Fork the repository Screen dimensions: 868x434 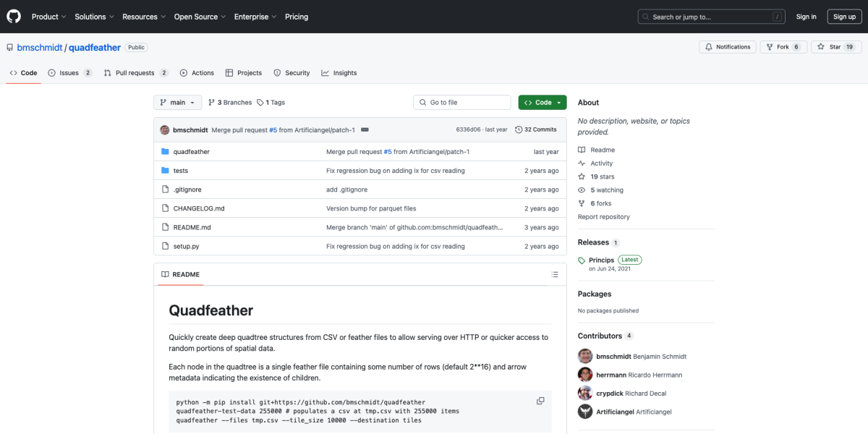[783, 47]
